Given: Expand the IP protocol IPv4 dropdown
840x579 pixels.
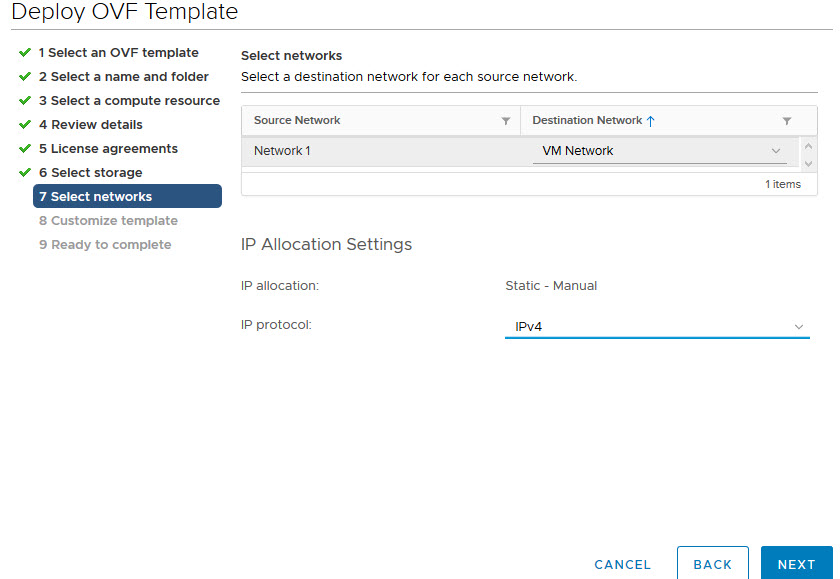Looking at the screenshot, I should click(x=656, y=327).
